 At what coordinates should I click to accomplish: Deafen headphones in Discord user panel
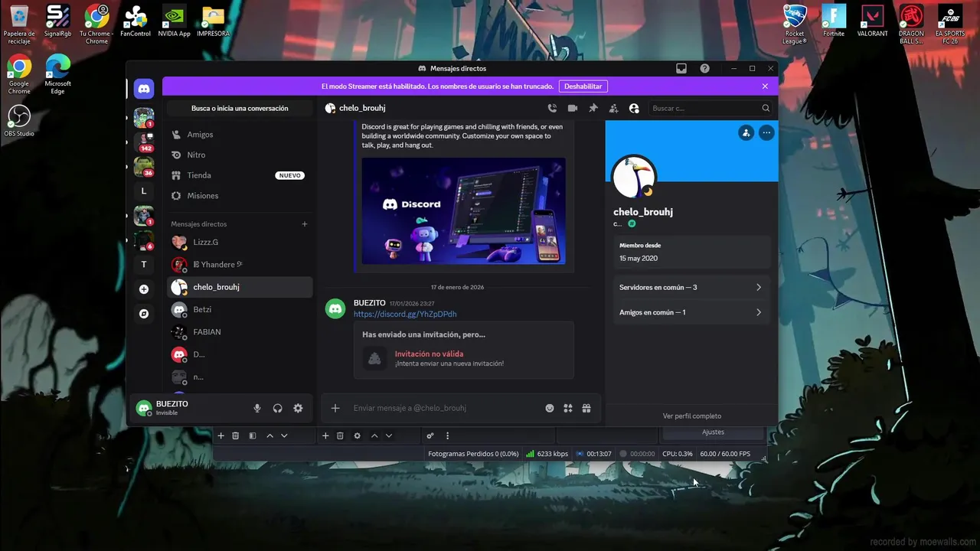[278, 409]
